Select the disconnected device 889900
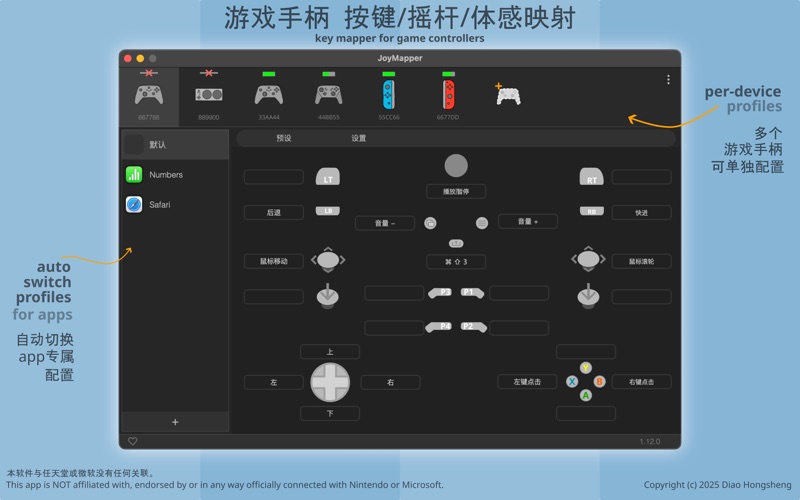This screenshot has width=800, height=500. [x=209, y=97]
